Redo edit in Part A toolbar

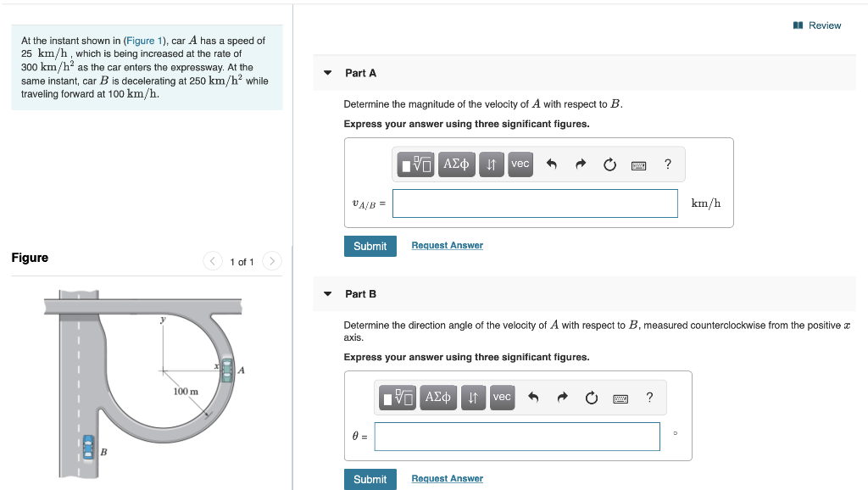tap(580, 164)
